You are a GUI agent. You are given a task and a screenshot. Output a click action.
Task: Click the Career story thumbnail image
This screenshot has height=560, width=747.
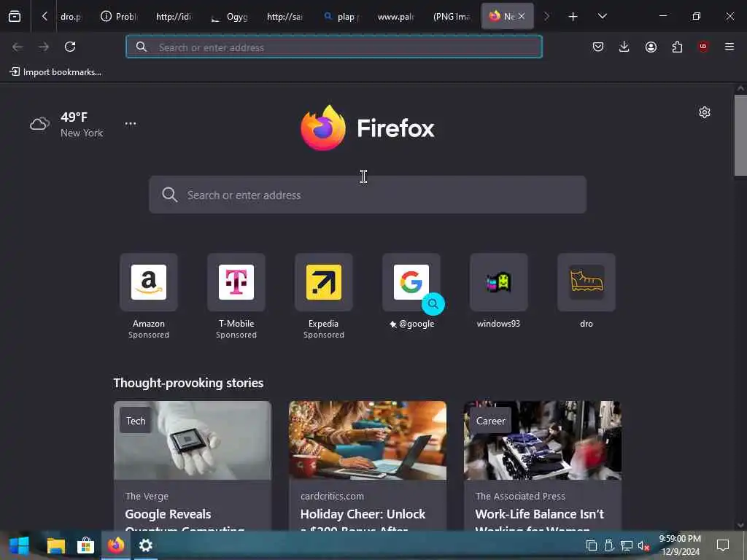pyautogui.click(x=543, y=440)
